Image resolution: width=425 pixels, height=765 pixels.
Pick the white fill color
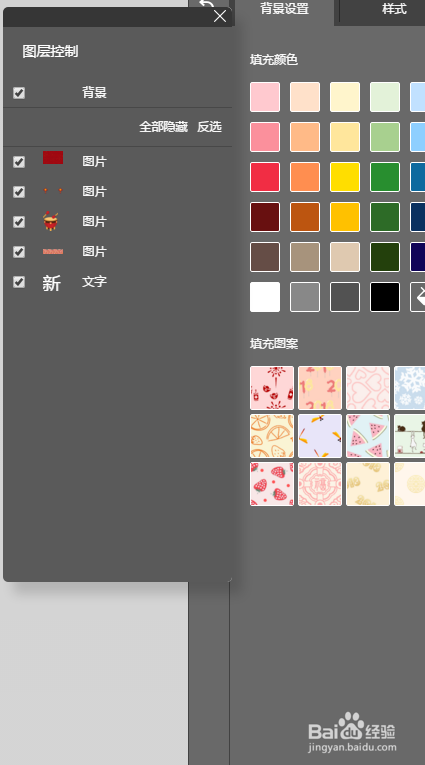265,297
